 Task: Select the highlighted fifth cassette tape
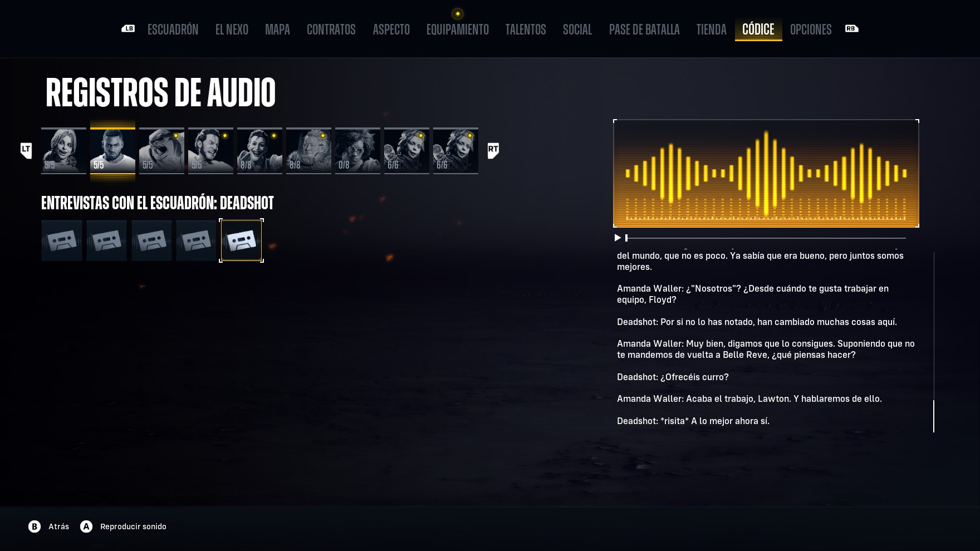tap(241, 240)
